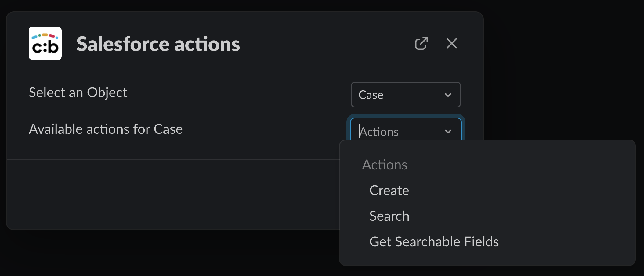Viewport: 644px width, 276px height.
Task: Click the c:b app logo icon
Action: (x=45, y=43)
